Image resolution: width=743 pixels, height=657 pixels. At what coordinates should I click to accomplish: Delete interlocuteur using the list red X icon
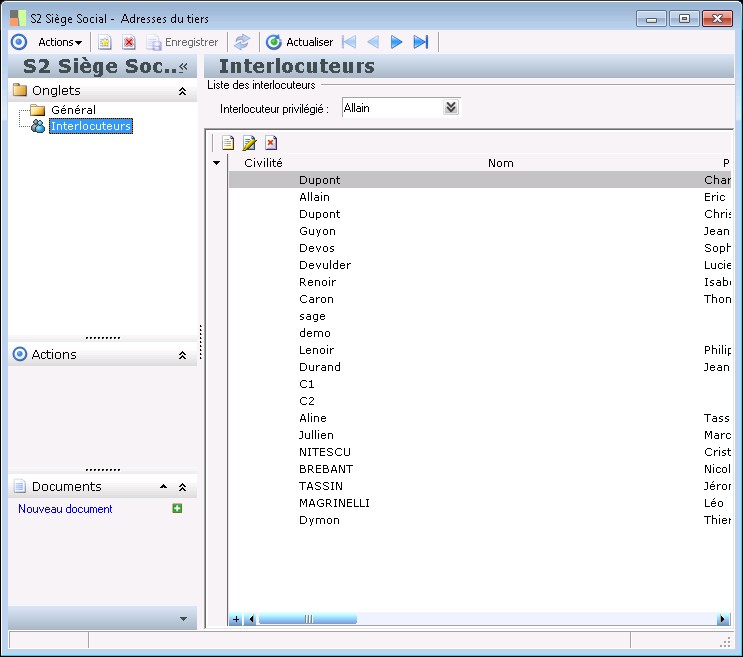point(270,143)
